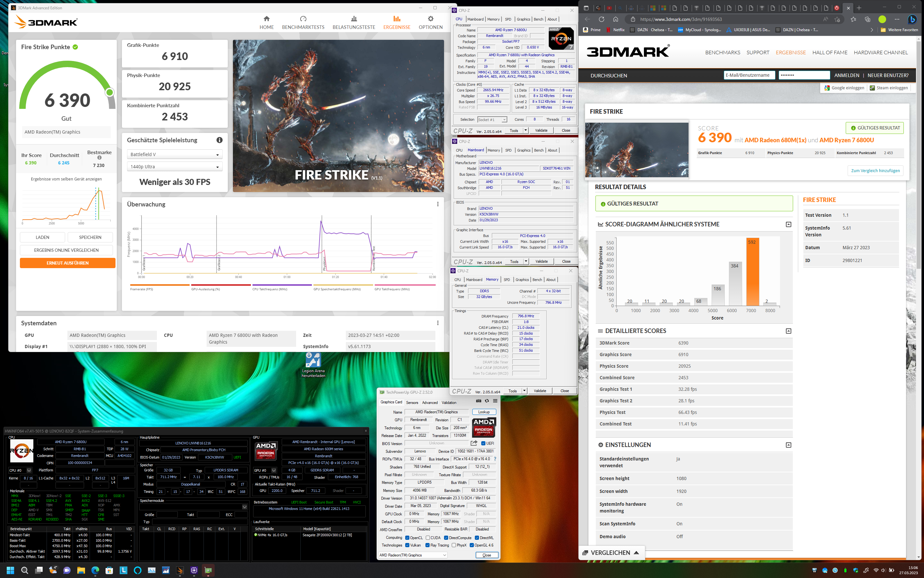Take GPU-Z screenshot with camera icon
The width and height of the screenshot is (924, 578).
[478, 401]
